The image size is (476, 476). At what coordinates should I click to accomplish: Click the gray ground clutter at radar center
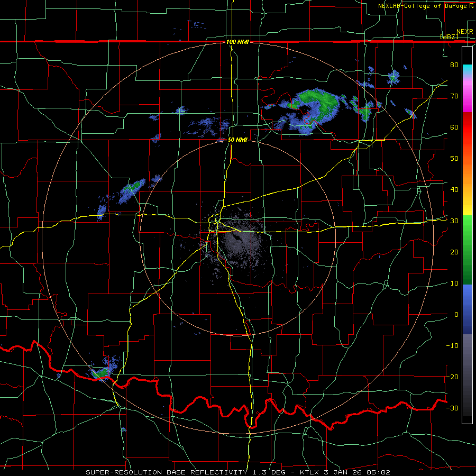point(240,241)
